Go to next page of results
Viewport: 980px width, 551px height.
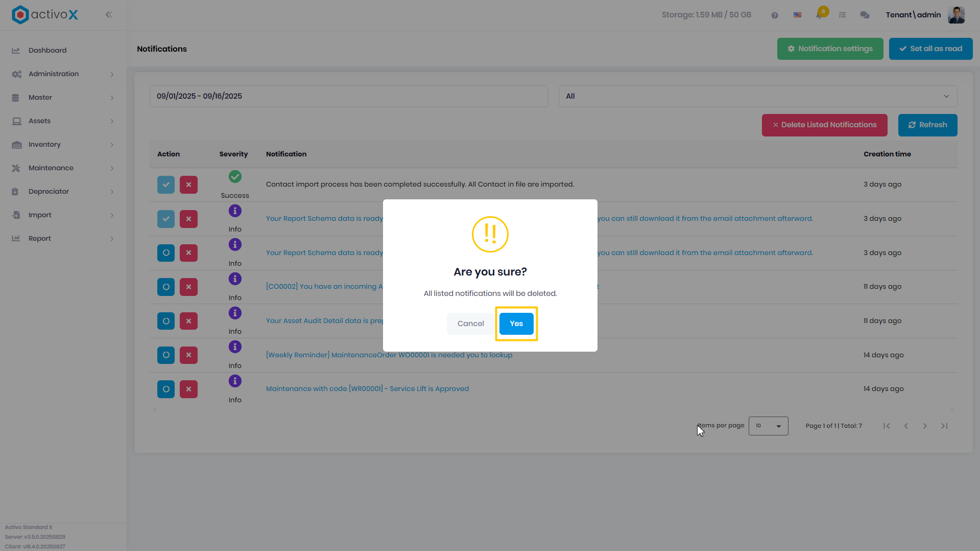pos(925,426)
